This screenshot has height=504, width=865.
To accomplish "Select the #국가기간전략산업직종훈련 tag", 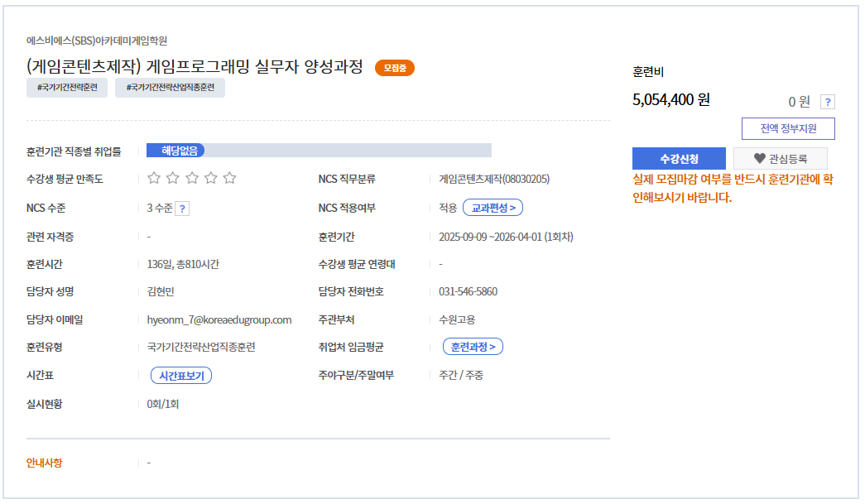I will 170,88.
